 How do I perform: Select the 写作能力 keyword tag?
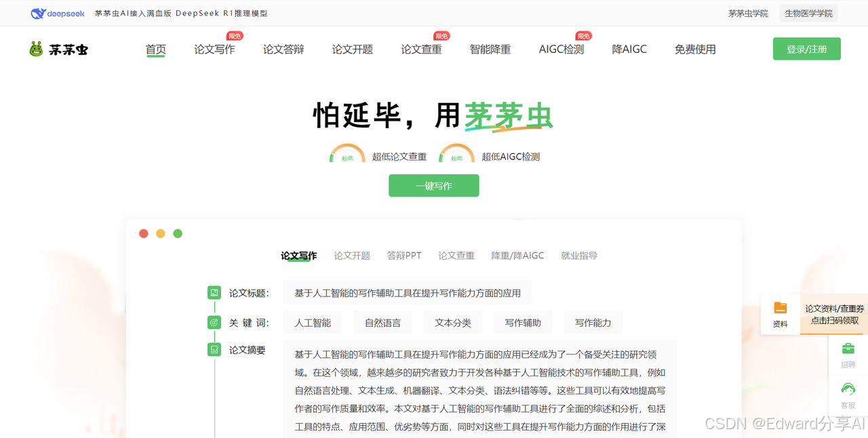(593, 323)
